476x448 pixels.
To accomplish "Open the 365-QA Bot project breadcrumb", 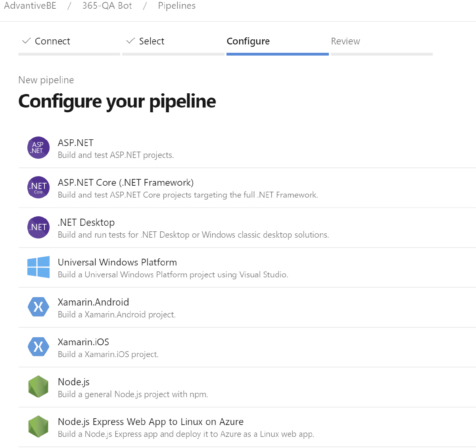I will (x=107, y=6).
